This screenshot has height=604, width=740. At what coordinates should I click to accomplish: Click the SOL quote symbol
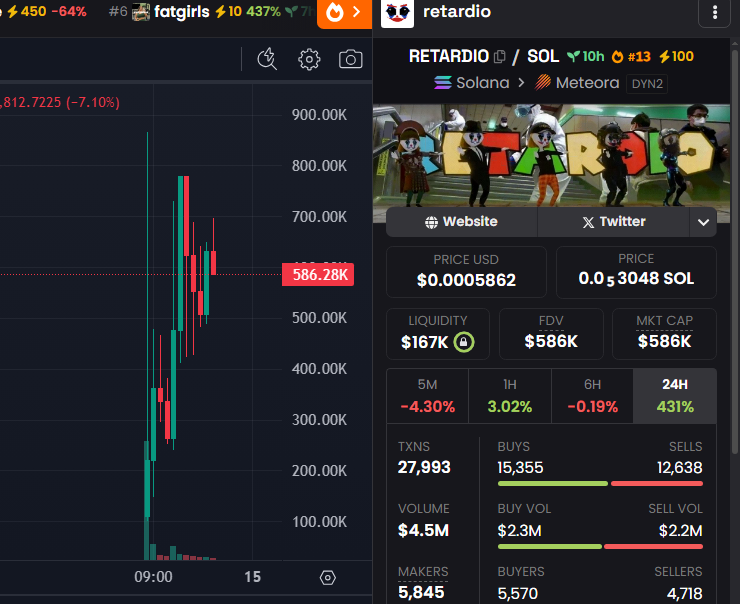[543, 57]
